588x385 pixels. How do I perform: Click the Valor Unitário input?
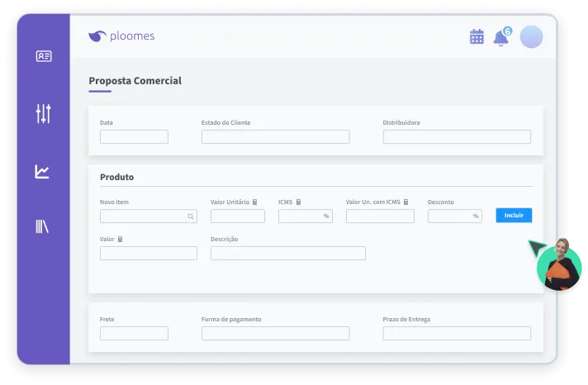238,216
